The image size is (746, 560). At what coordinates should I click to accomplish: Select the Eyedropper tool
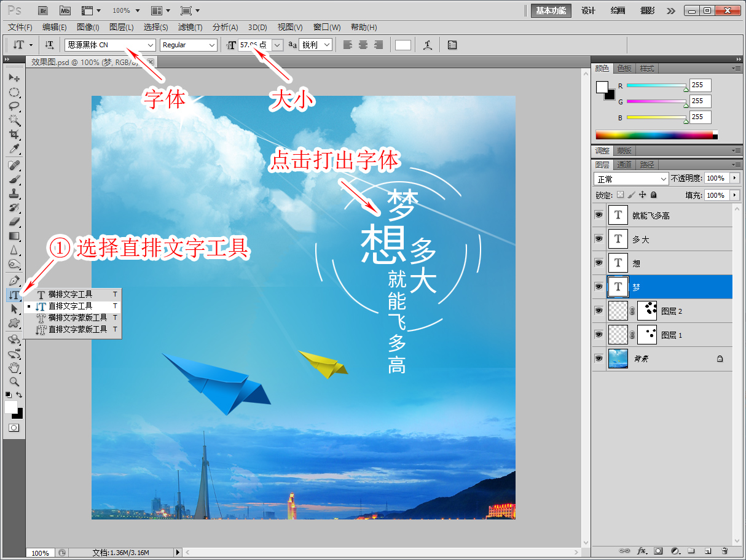pyautogui.click(x=14, y=149)
